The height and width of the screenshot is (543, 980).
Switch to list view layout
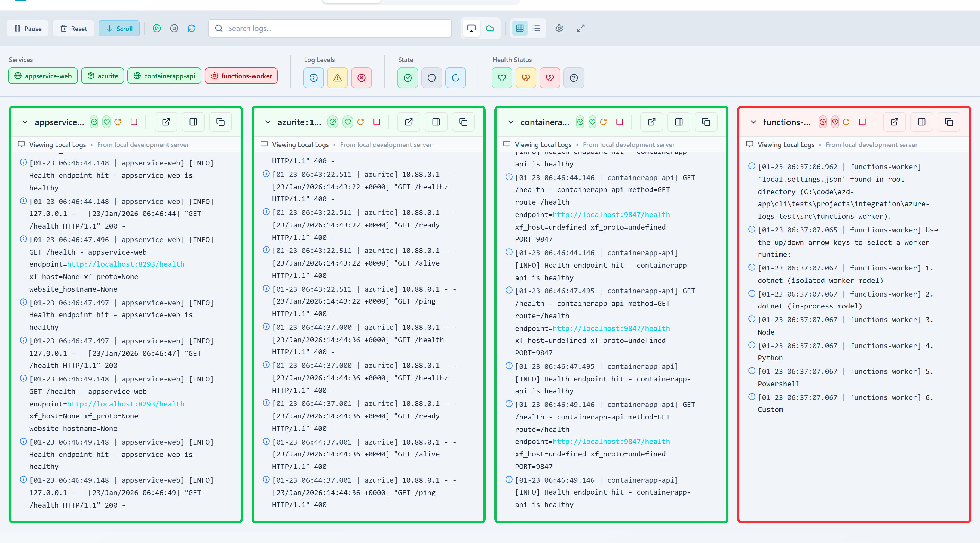536,28
